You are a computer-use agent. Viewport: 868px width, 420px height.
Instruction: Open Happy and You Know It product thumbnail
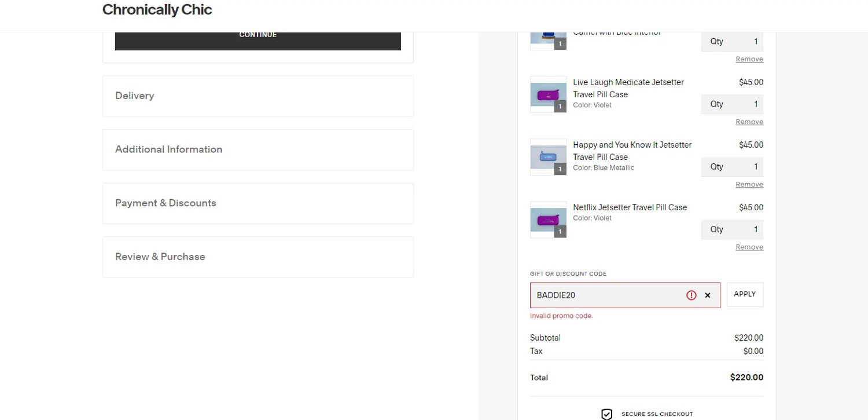[548, 157]
